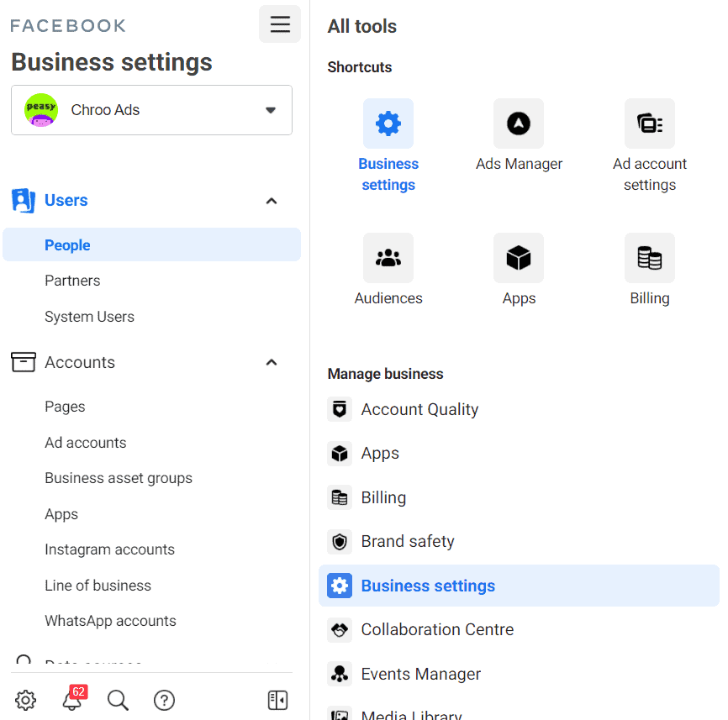Image resolution: width=728 pixels, height=720 pixels.
Task: Open Instagram accounts
Action: click(x=109, y=549)
